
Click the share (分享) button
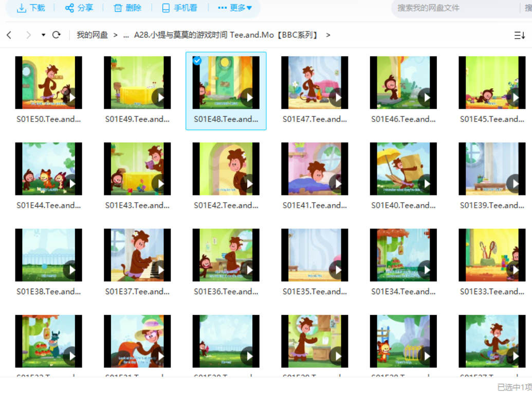pos(79,8)
